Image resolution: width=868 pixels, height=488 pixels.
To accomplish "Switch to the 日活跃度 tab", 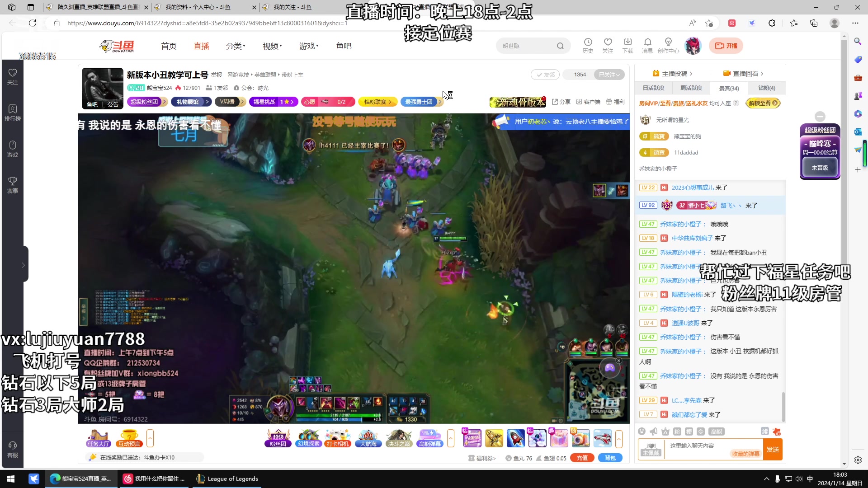I will (x=654, y=88).
